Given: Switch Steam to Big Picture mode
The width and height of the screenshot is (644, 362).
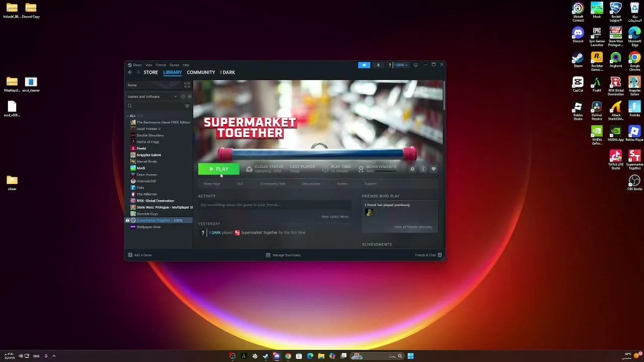Looking at the screenshot, I should [x=416, y=65].
